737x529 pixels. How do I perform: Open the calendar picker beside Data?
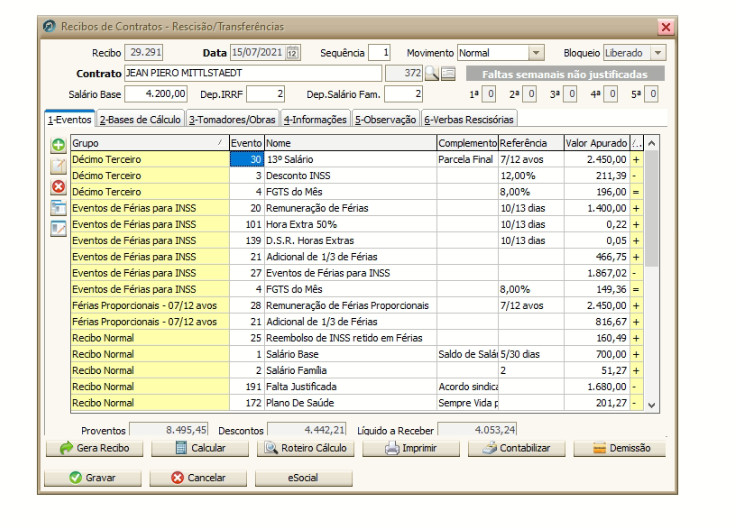coord(292,53)
